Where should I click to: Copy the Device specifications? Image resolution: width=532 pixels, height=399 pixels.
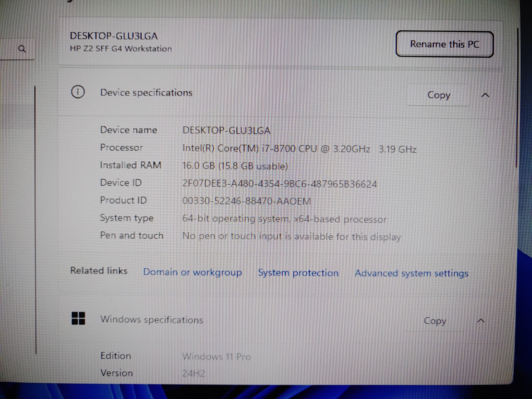coord(439,95)
